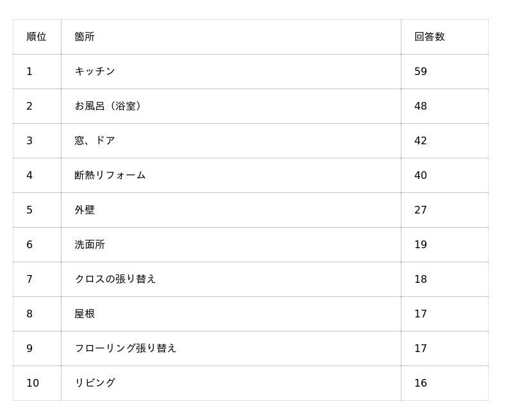Image resolution: width=513 pixels, height=420 pixels.
Task: Select the 屋根 cell
Action: tap(85, 314)
